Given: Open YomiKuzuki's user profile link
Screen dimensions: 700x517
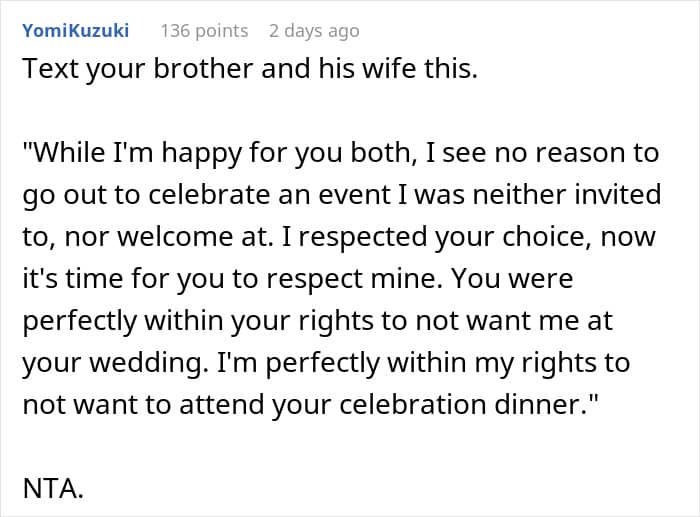Looking at the screenshot, I should pyautogui.click(x=76, y=30).
